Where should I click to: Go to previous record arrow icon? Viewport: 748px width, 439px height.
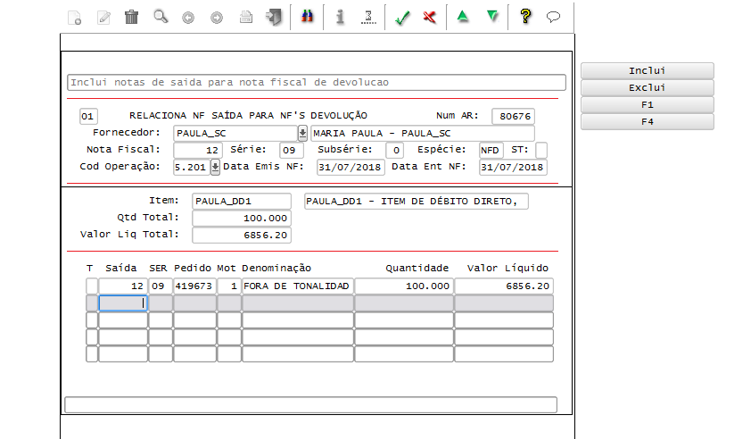click(x=188, y=18)
